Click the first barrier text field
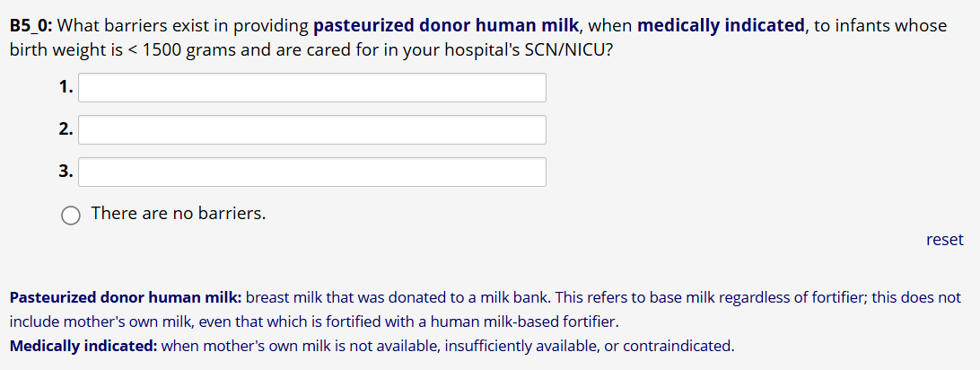The height and width of the screenshot is (370, 980). pos(311,87)
